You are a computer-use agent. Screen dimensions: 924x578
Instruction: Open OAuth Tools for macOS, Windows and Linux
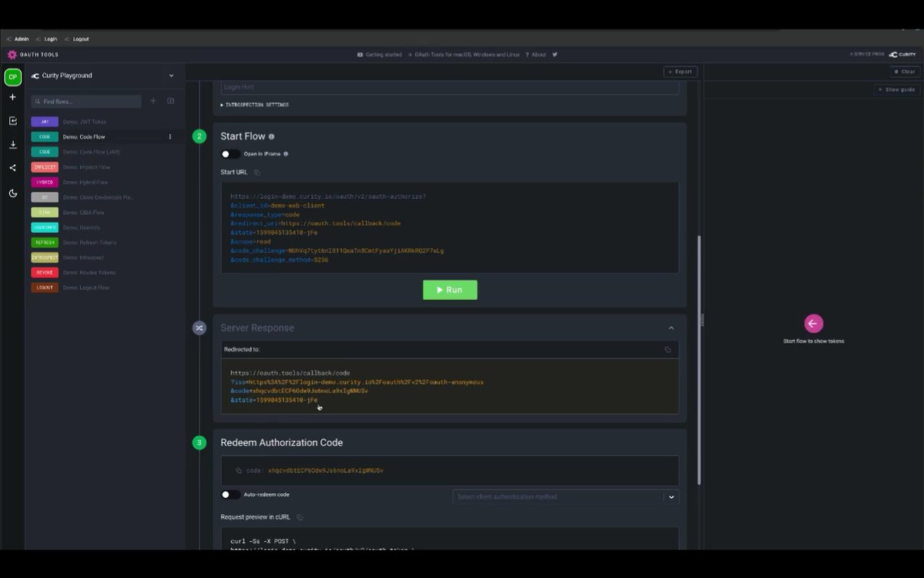[464, 55]
